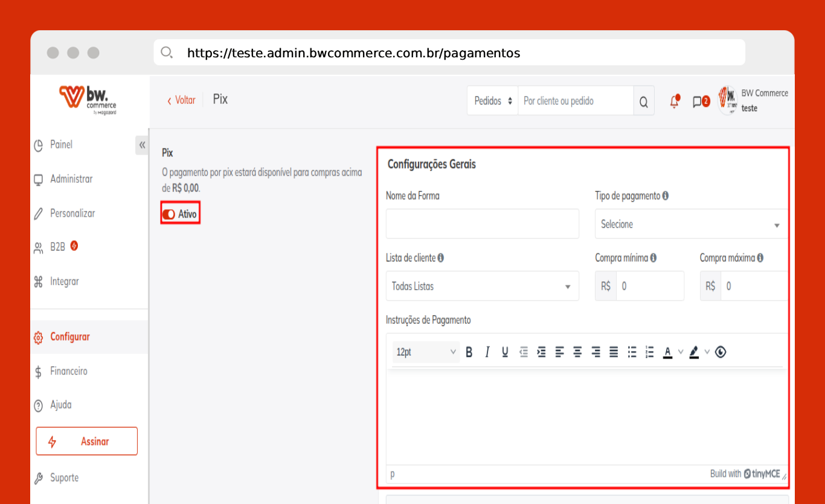Go to Personalizar in the sidebar
825x504 pixels.
[72, 214]
